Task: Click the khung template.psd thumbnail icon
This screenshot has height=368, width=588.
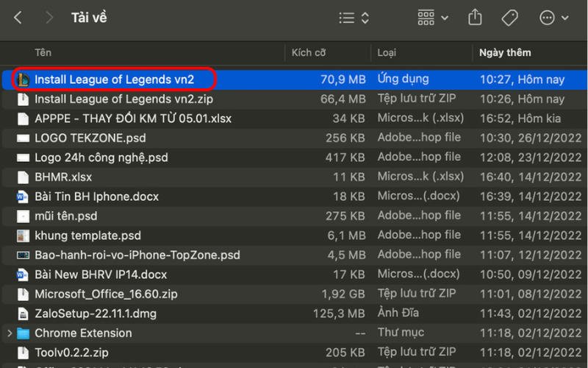Action: (23, 236)
